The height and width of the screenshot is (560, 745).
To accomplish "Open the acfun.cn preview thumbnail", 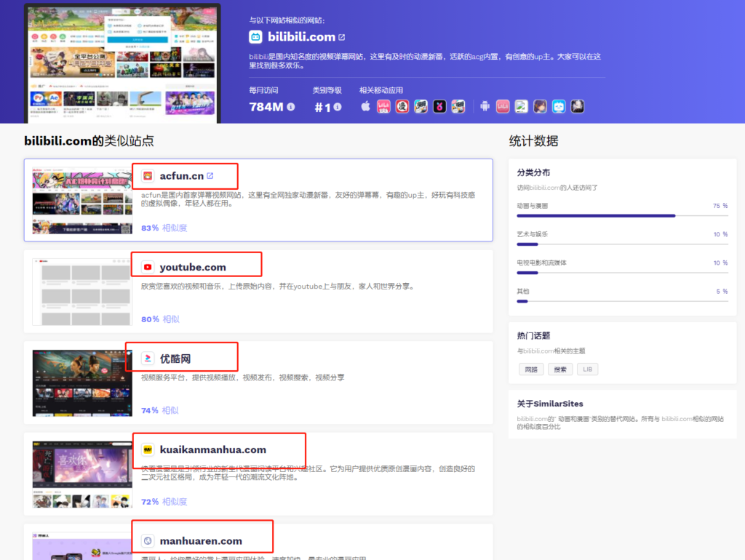I will (x=82, y=201).
